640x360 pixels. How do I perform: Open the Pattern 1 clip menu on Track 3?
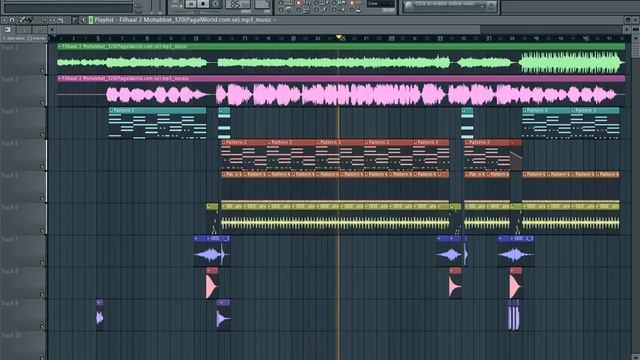point(111,111)
